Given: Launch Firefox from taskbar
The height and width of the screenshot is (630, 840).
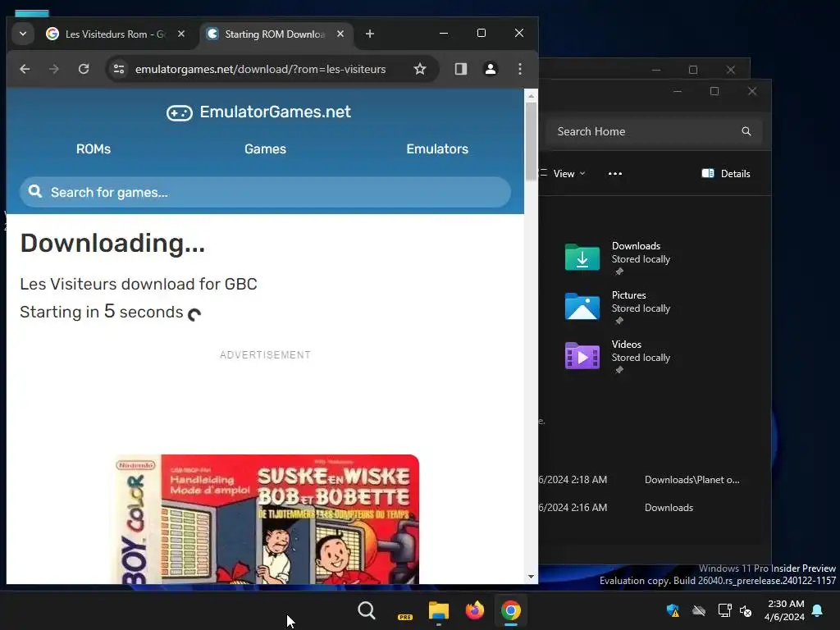Looking at the screenshot, I should [475, 610].
